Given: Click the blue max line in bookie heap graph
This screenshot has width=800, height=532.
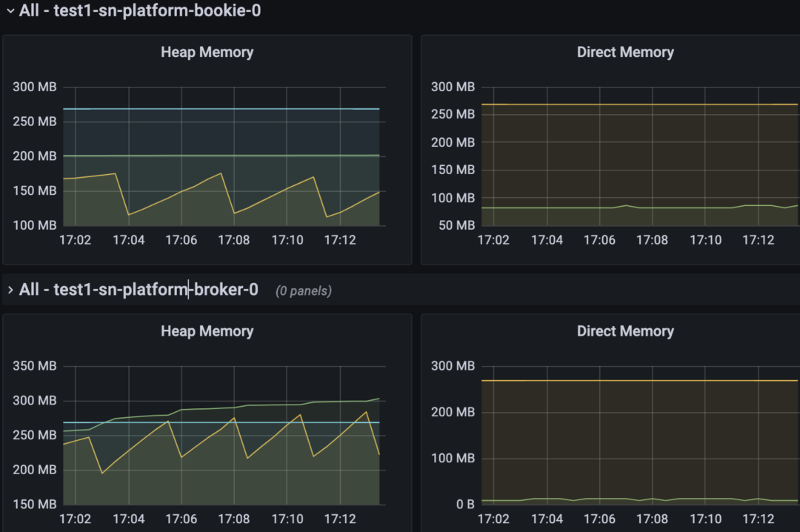Looking at the screenshot, I should [221, 109].
